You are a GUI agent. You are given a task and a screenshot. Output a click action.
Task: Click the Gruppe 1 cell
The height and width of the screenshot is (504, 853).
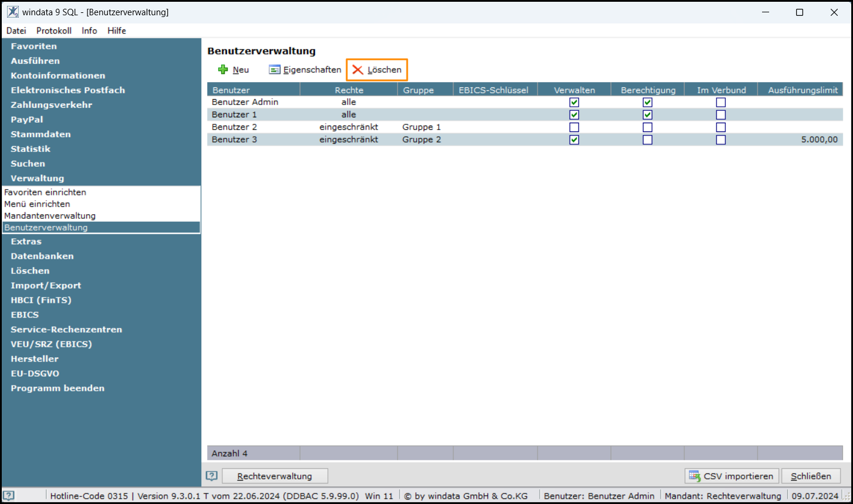(422, 127)
